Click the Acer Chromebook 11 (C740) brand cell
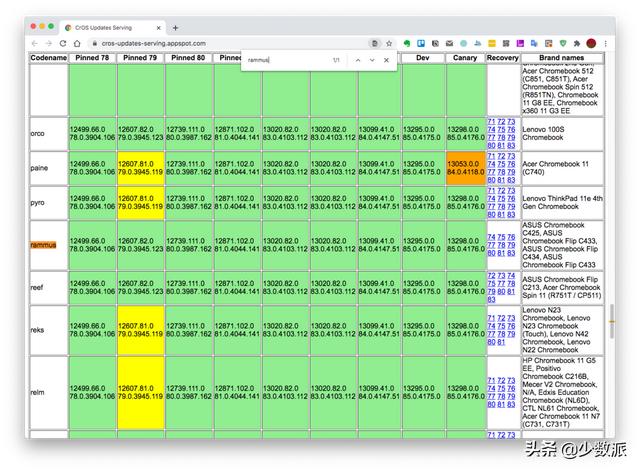The width and height of the screenshot is (640, 471). point(562,168)
